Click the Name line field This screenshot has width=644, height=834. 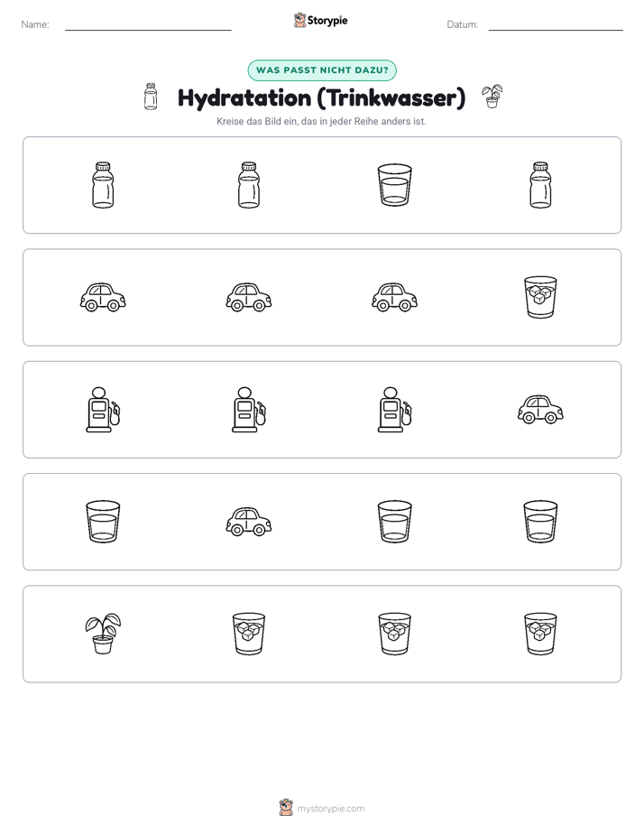tap(148, 24)
